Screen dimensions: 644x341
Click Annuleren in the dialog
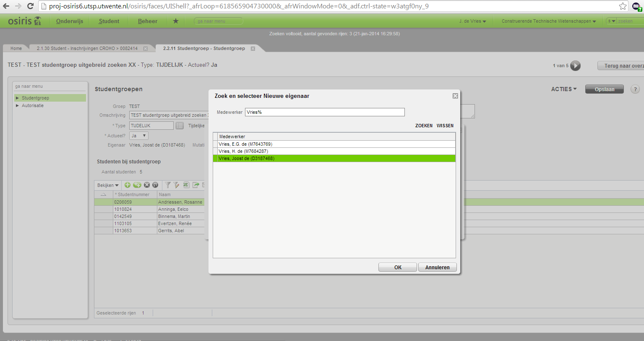pyautogui.click(x=438, y=268)
